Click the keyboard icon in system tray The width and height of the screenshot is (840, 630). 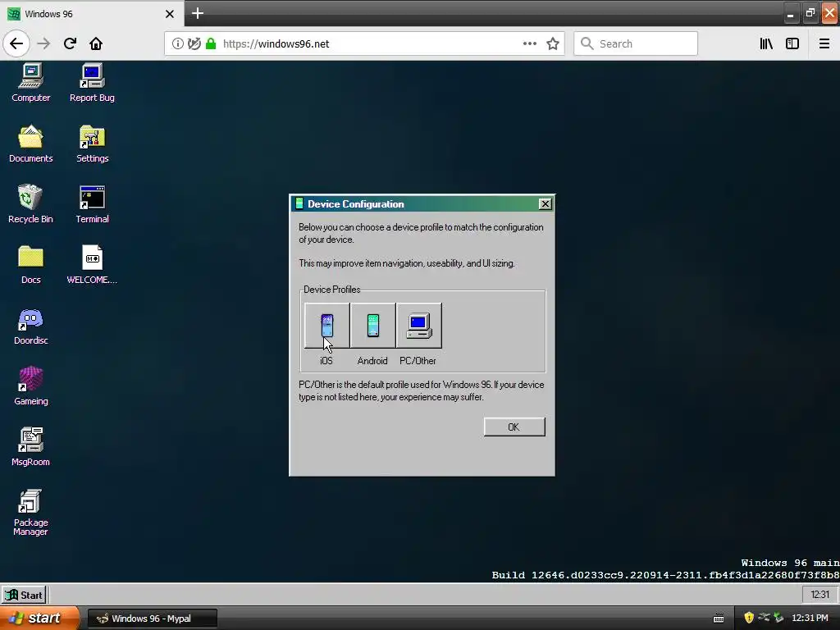click(719, 619)
